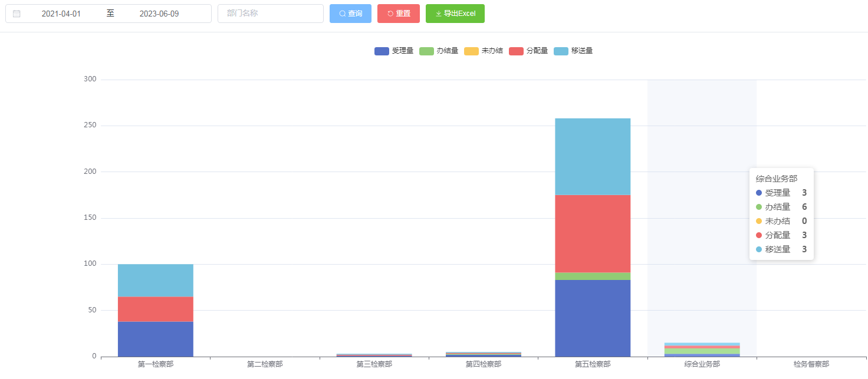
Task: Click the light blue segment of 第五检察部 bar
Action: pyautogui.click(x=593, y=156)
